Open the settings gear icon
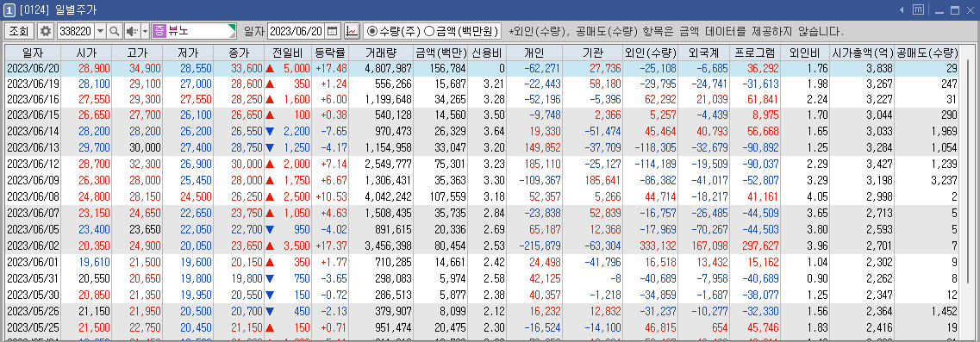980x342 pixels. (x=46, y=31)
